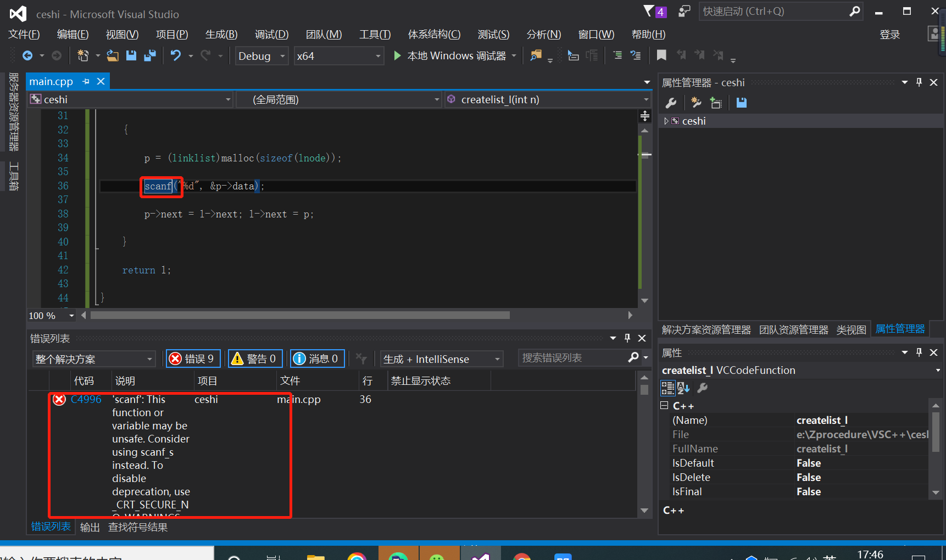946x560 pixels.
Task: Click the Undo icon on the toolbar
Action: click(x=176, y=55)
